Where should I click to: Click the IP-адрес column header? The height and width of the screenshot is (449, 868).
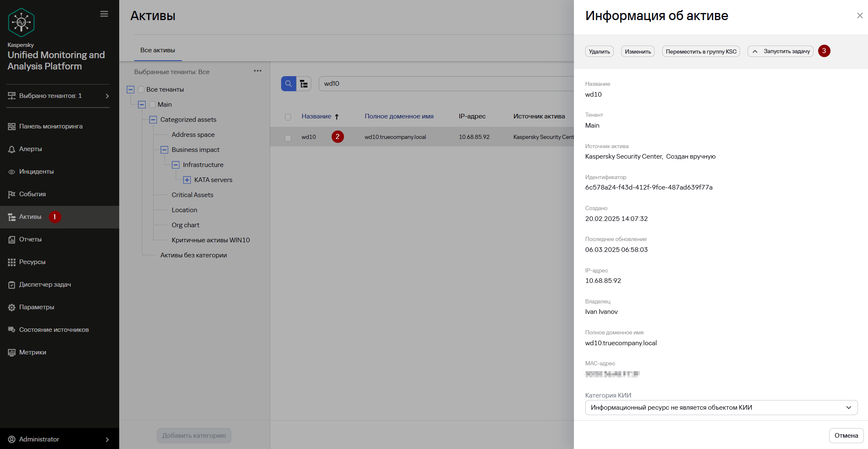pos(472,116)
